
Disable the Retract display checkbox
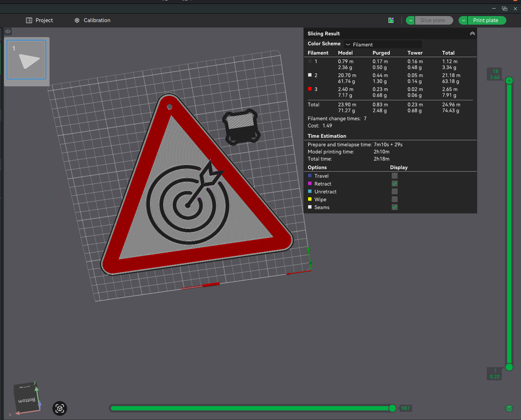pyautogui.click(x=394, y=183)
